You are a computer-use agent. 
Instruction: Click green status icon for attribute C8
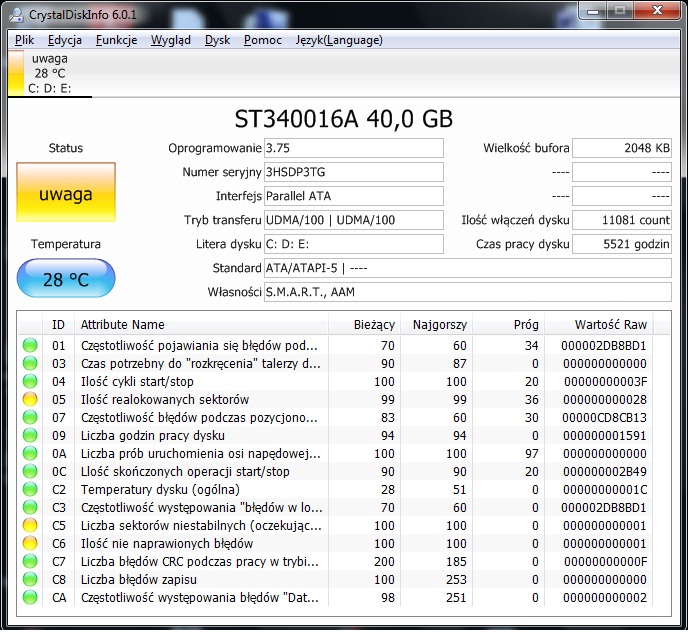pyautogui.click(x=30, y=579)
